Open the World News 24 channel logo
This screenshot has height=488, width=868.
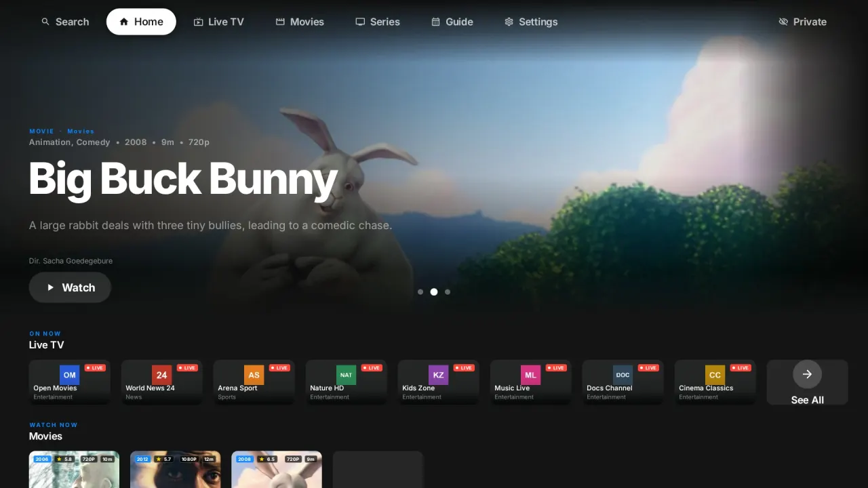[161, 375]
